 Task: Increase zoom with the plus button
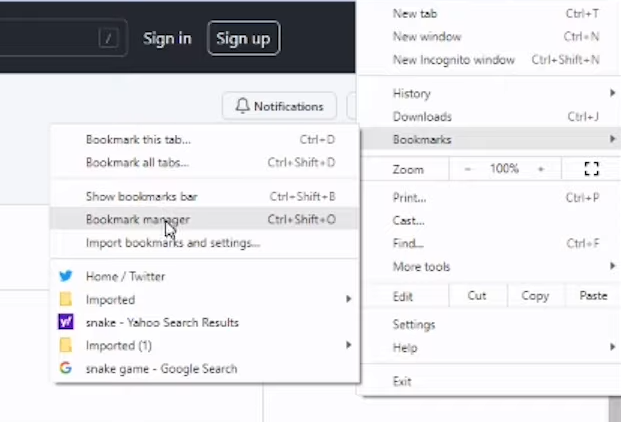[x=541, y=169]
